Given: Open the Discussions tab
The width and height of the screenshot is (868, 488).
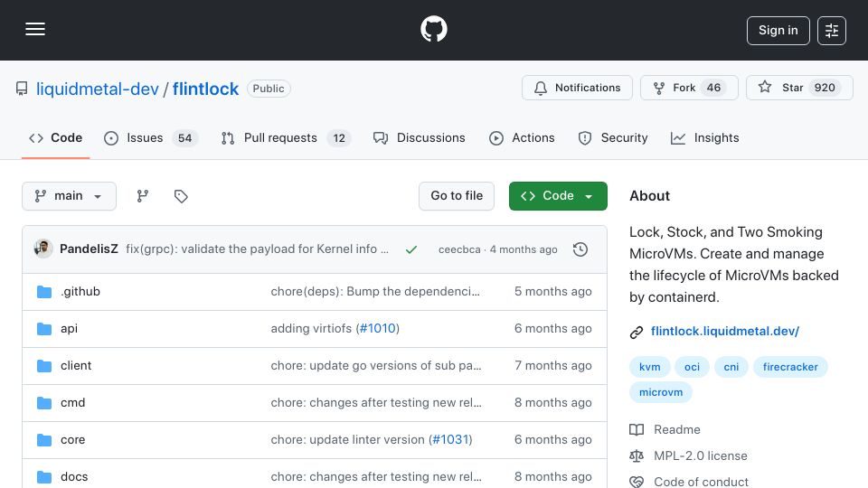Looking at the screenshot, I should point(419,137).
